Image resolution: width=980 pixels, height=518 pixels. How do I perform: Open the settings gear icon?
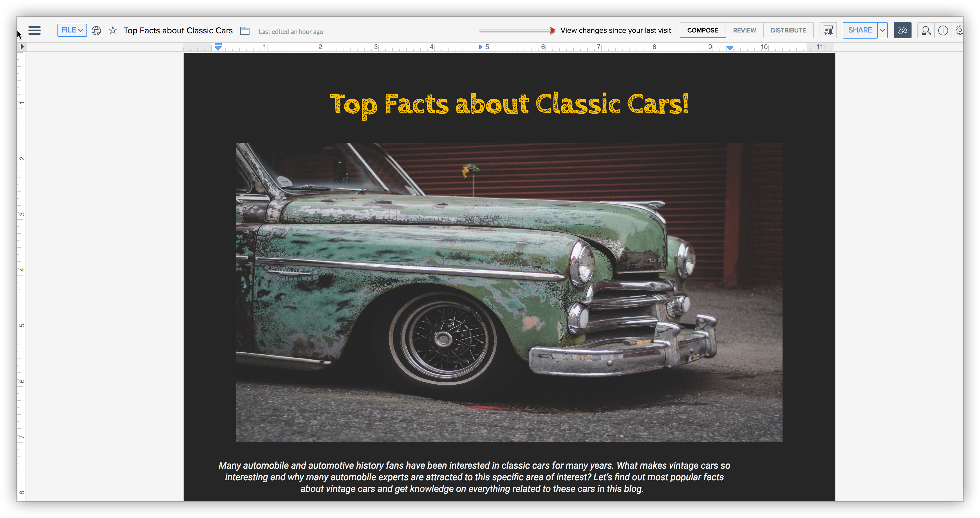point(959,30)
